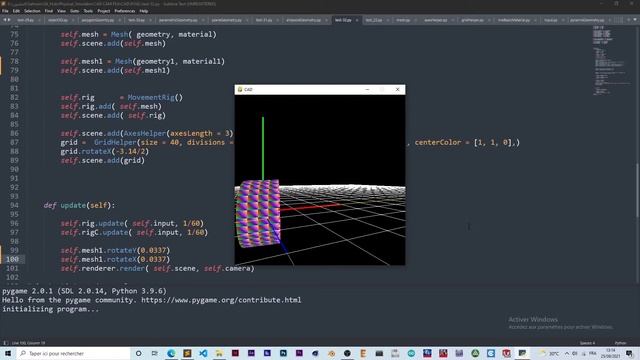Click line number 100 in the gutter

tap(12, 259)
